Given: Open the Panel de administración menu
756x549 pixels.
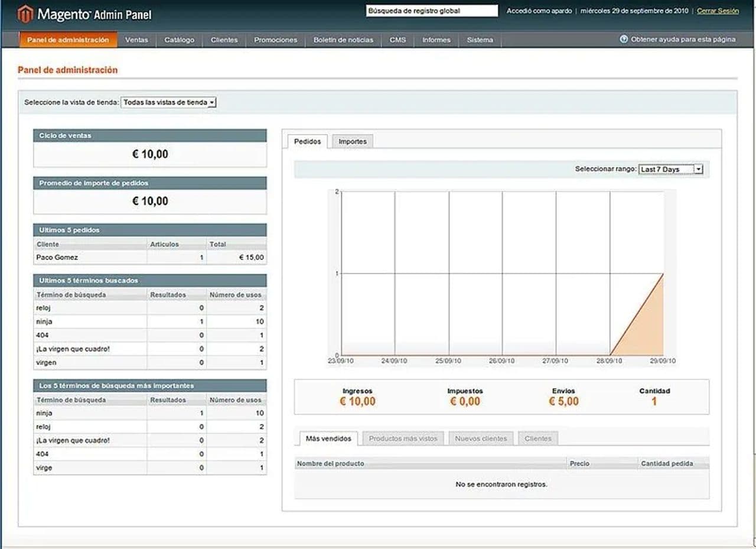Looking at the screenshot, I should 68,40.
